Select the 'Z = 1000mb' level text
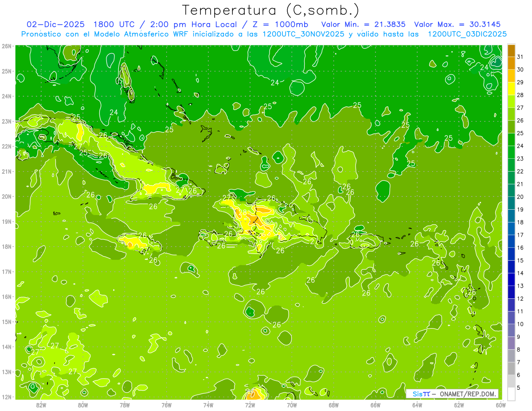 coord(280,24)
